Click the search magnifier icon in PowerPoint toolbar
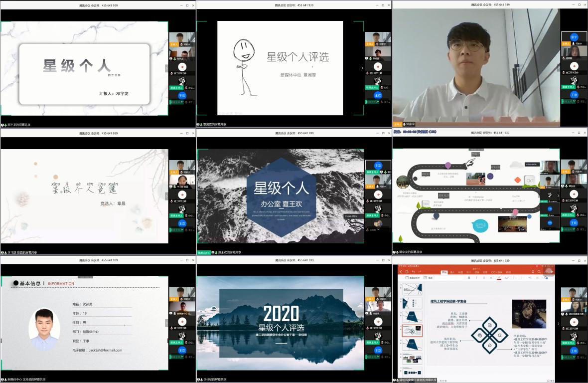The image size is (588, 383). (x=539, y=272)
